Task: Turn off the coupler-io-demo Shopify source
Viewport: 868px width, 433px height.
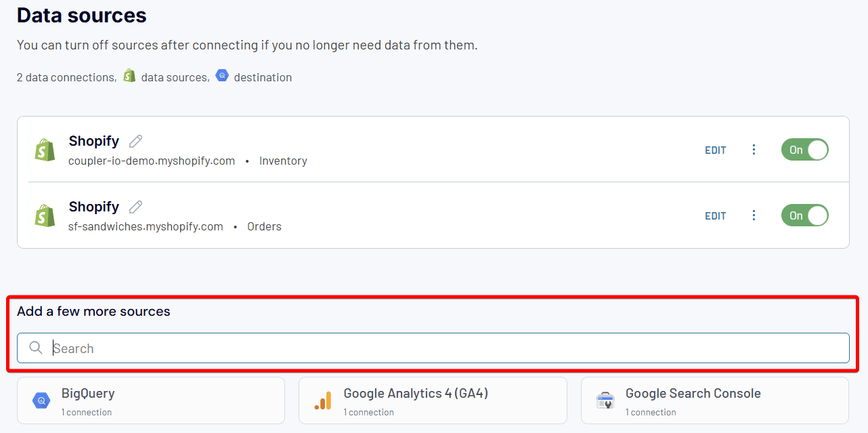Action: pyautogui.click(x=804, y=150)
